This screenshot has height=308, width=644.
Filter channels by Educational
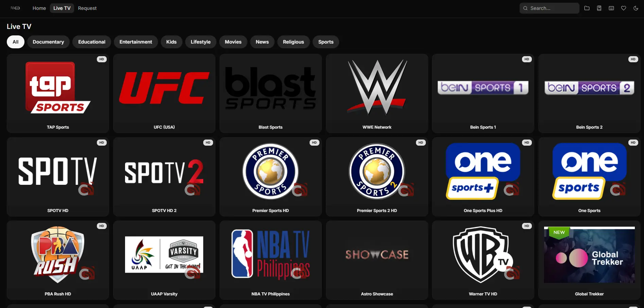(x=92, y=42)
